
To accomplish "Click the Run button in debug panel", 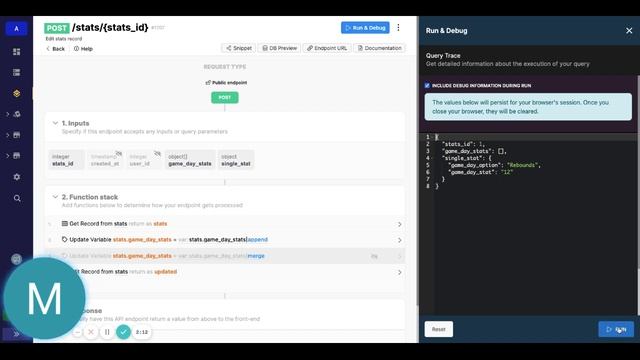I will tap(616, 329).
